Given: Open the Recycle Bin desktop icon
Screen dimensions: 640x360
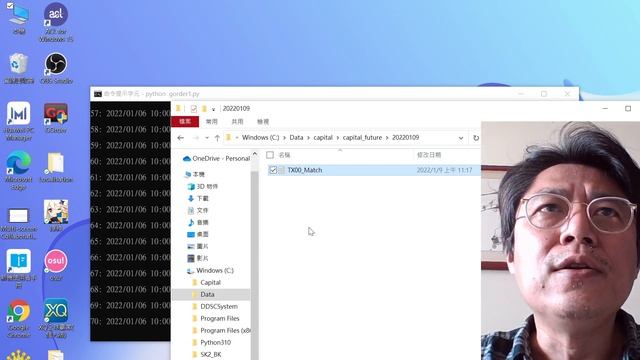Looking at the screenshot, I should click(x=18, y=68).
